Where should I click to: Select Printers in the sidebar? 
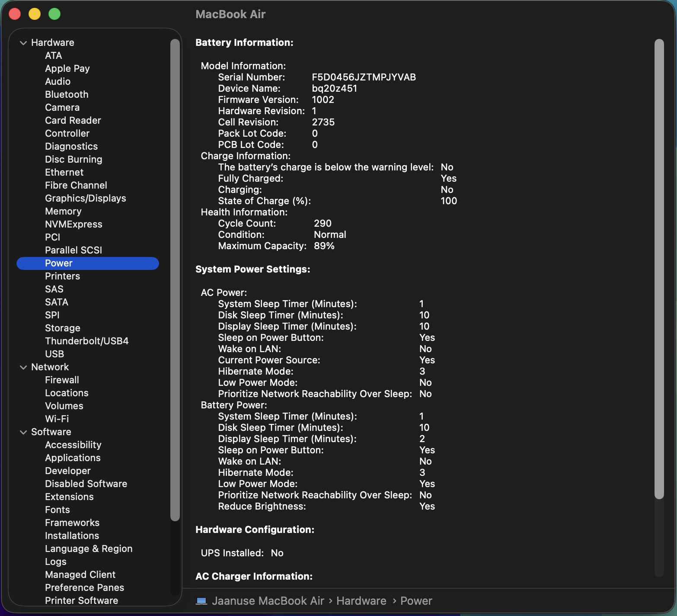(x=63, y=276)
